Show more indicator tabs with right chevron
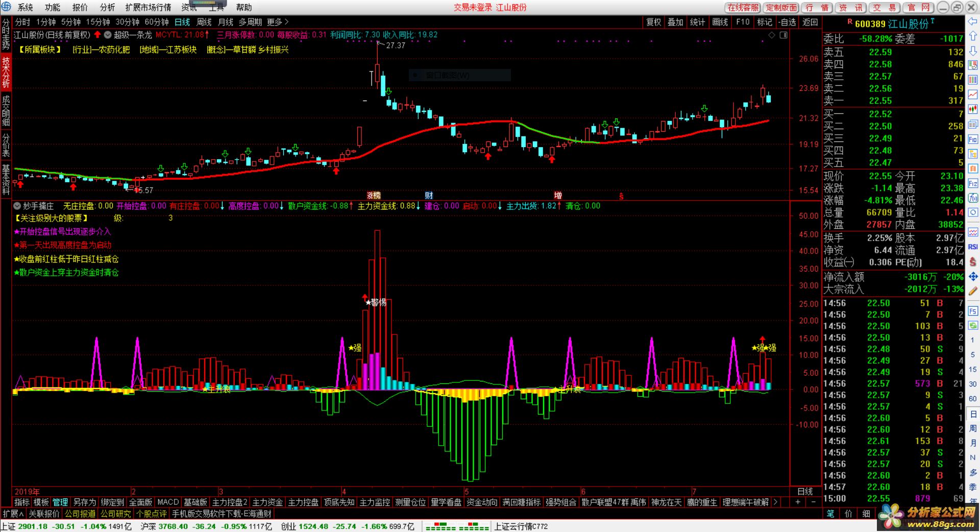Screen dimensions: 980x532 pyautogui.click(x=775, y=502)
